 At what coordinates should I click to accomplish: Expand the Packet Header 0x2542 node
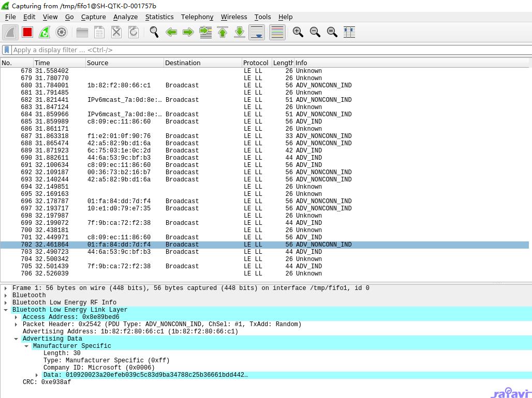(16, 324)
